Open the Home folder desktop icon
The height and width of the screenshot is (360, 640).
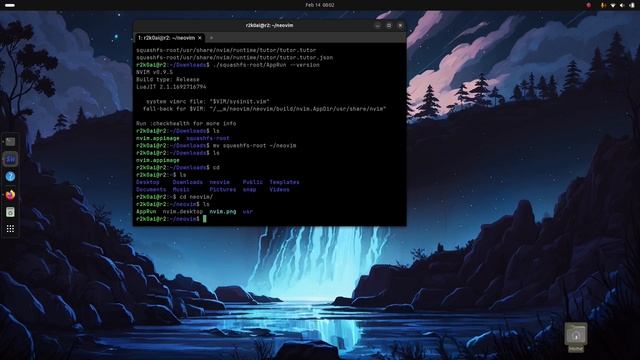tap(576, 337)
